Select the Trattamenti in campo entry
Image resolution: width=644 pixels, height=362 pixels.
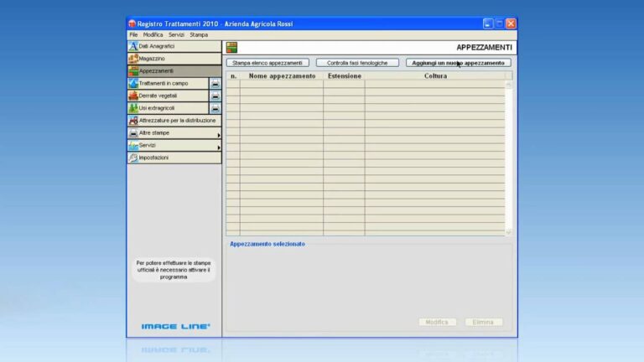pos(168,83)
